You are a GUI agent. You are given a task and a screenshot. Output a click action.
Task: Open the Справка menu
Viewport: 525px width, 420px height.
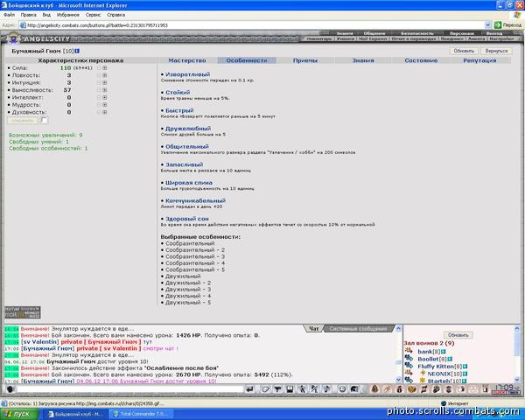(115, 15)
